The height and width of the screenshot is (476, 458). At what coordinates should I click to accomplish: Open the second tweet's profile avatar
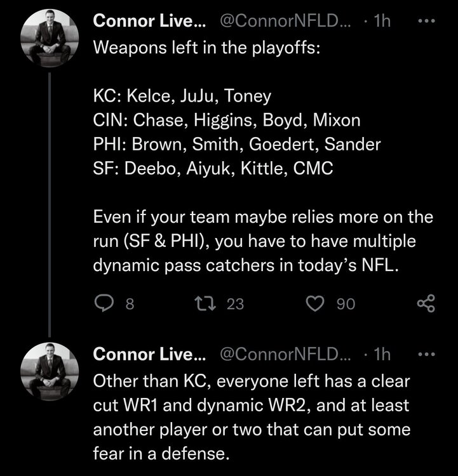[50, 373]
